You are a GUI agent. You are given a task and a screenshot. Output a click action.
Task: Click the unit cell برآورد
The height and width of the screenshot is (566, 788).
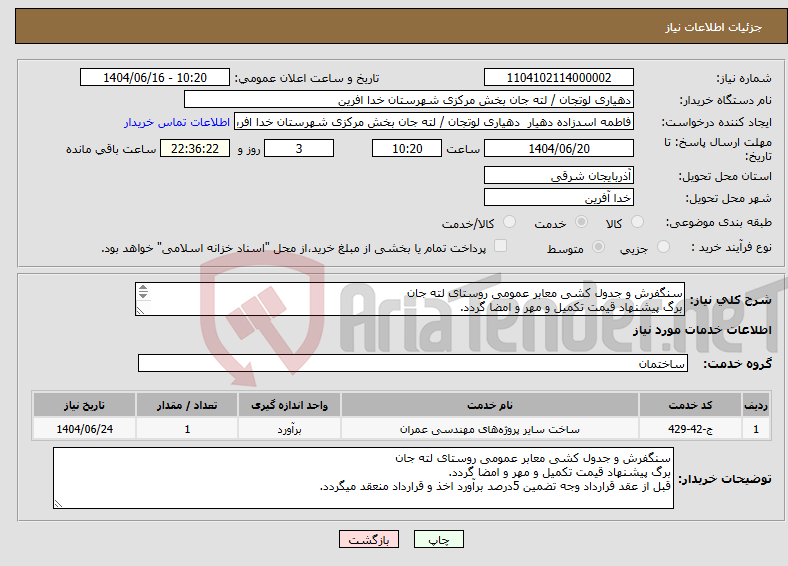click(x=289, y=429)
